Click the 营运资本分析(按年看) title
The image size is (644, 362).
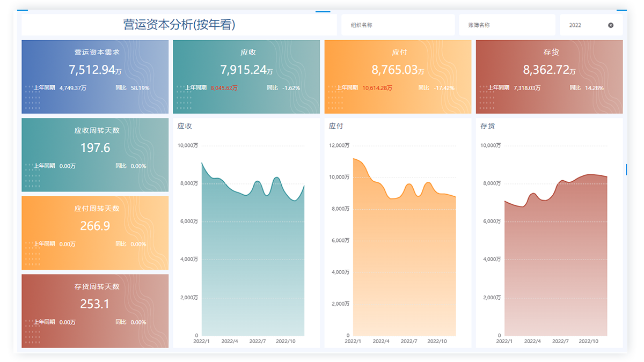tap(179, 25)
